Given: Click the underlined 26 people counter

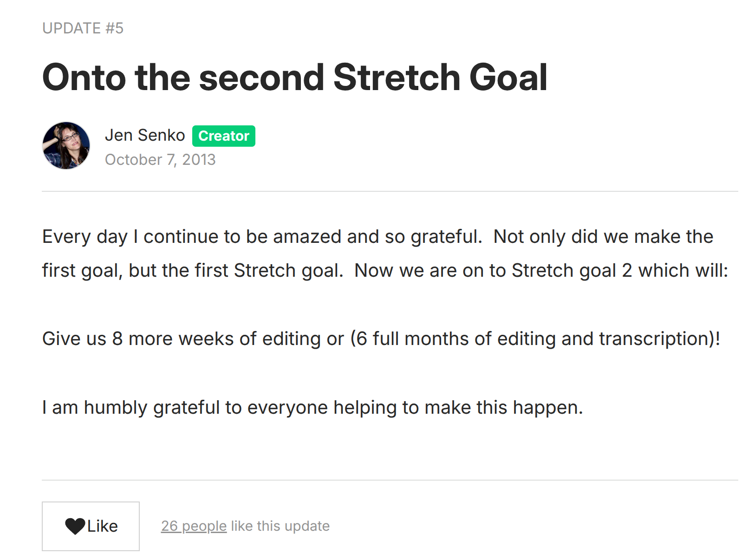Looking at the screenshot, I should pyautogui.click(x=193, y=526).
